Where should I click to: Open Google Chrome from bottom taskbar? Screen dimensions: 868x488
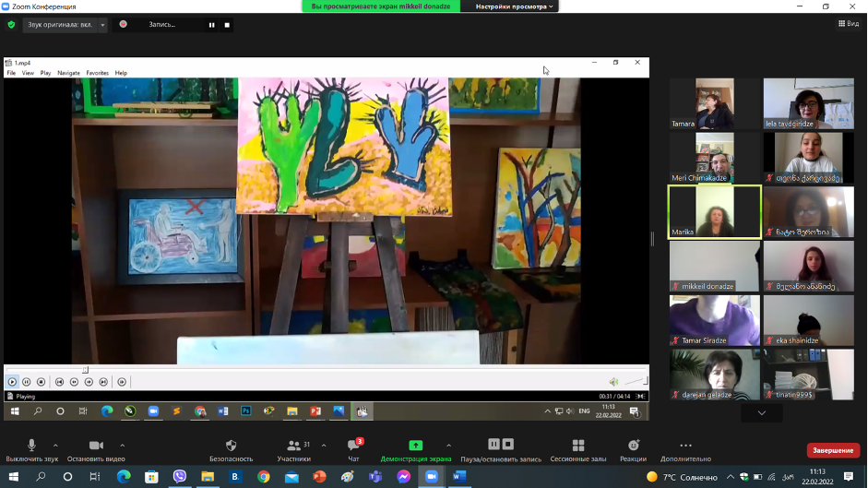pos(264,477)
